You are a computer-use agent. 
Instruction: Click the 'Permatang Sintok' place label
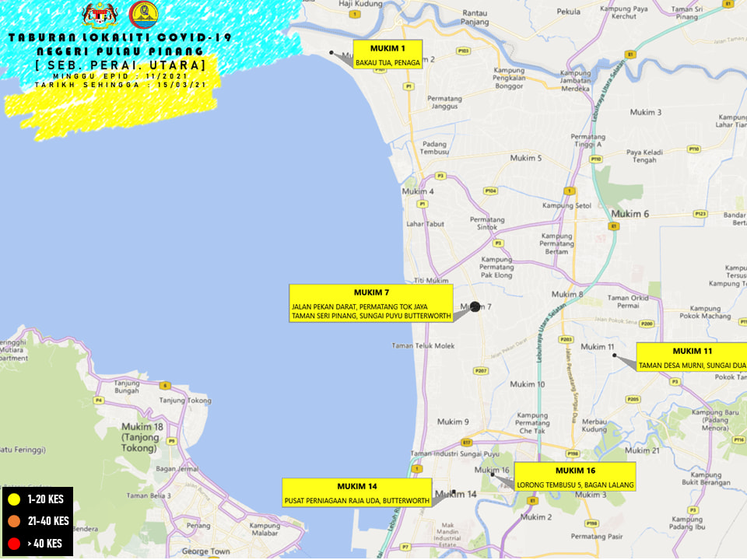tap(487, 223)
